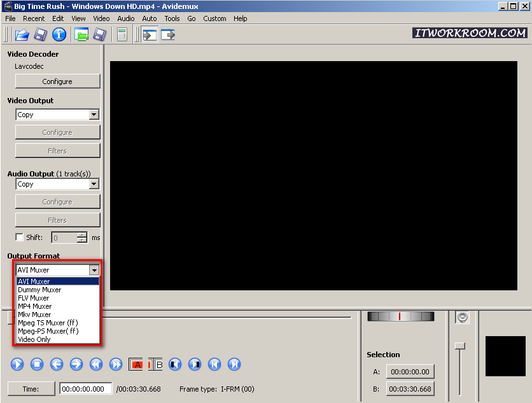Open the View menu
The image size is (532, 403).
pyautogui.click(x=78, y=18)
